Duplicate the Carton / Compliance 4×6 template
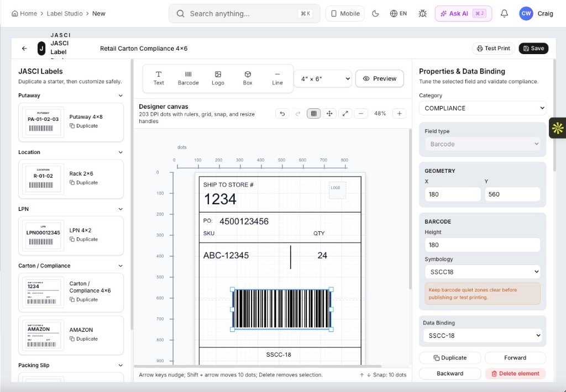This screenshot has height=392, width=566. pos(84,299)
